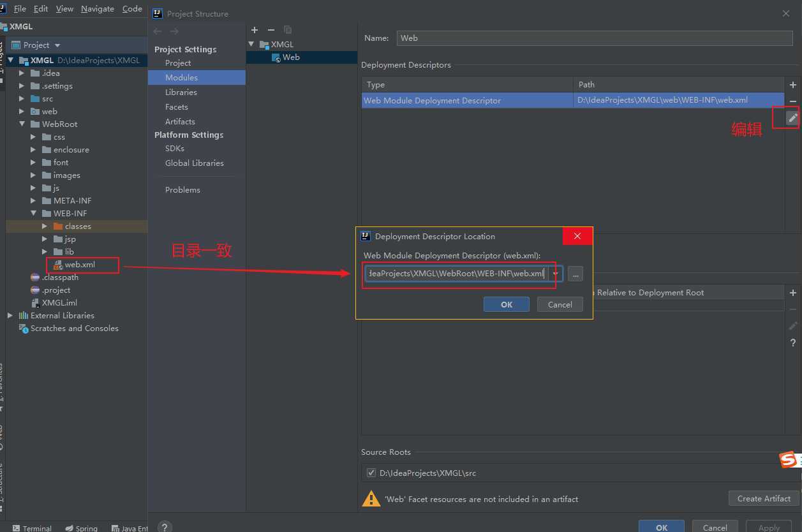This screenshot has height=532, width=802.
Task: Remove descriptor using the minus icon
Action: pyautogui.click(x=793, y=101)
